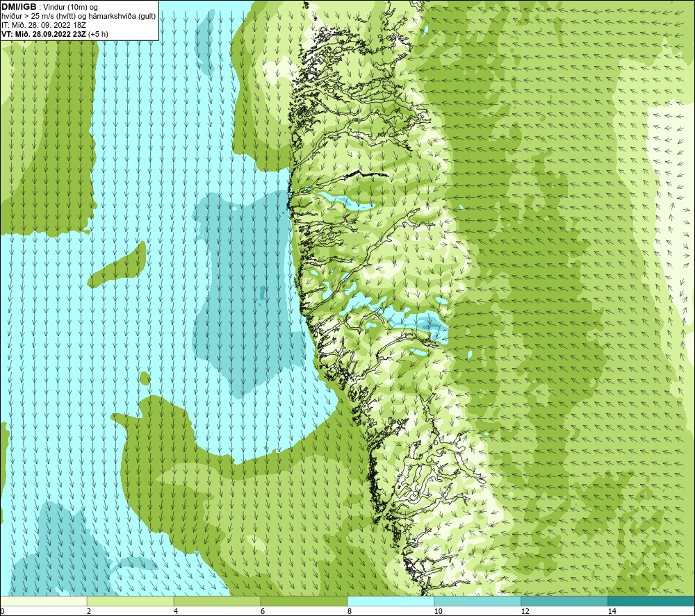Viewport: 695px width, 616px height.
Task: Select the light green 2–4 m/s legend swatch
Action: pos(131,601)
